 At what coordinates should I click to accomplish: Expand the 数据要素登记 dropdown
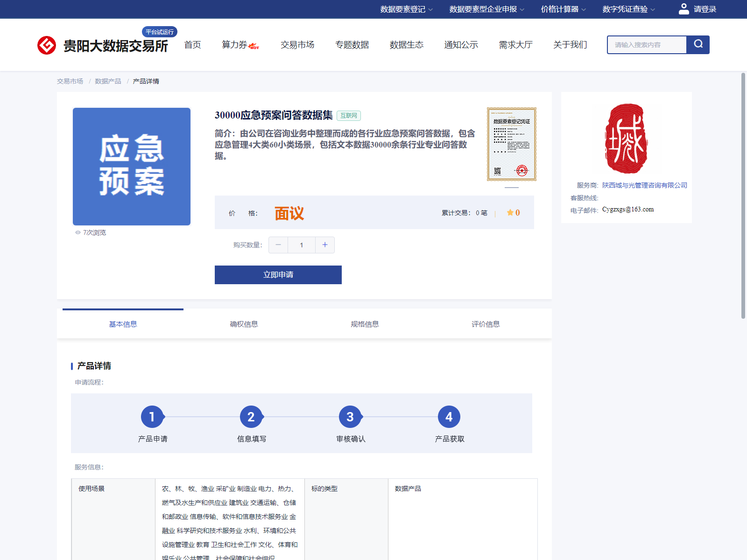[x=406, y=9]
